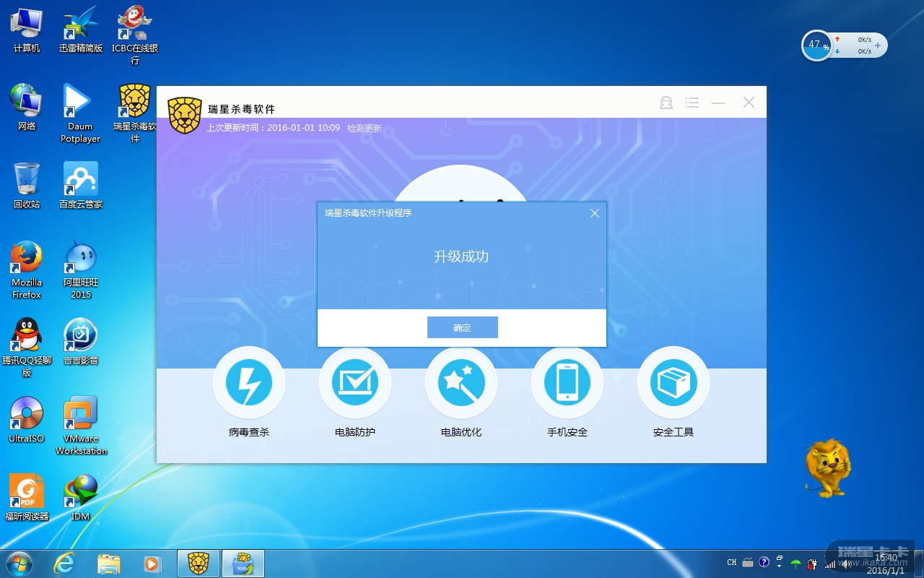Close the 瑞星杀毒软件升级程序 dialog
924x578 pixels.
(x=595, y=213)
